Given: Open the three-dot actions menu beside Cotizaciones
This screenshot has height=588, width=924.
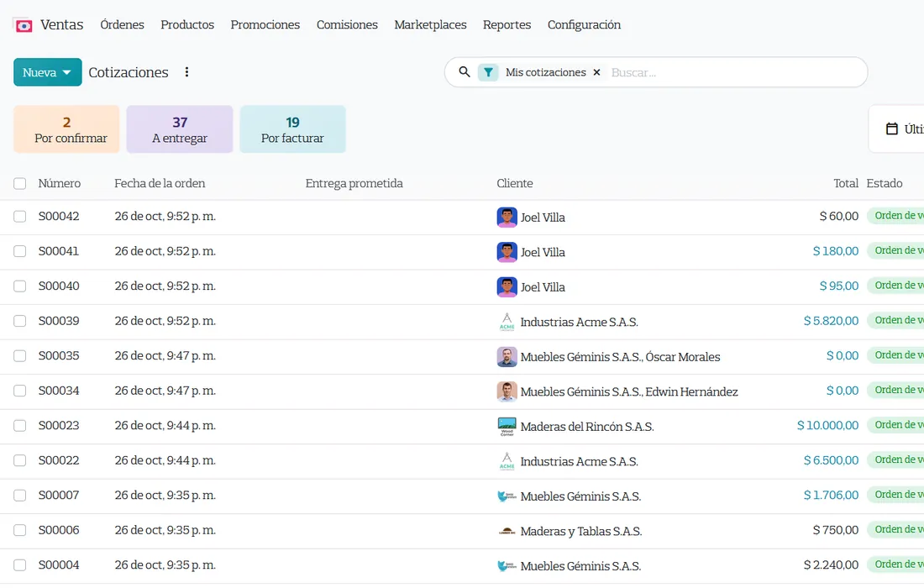Looking at the screenshot, I should (186, 72).
